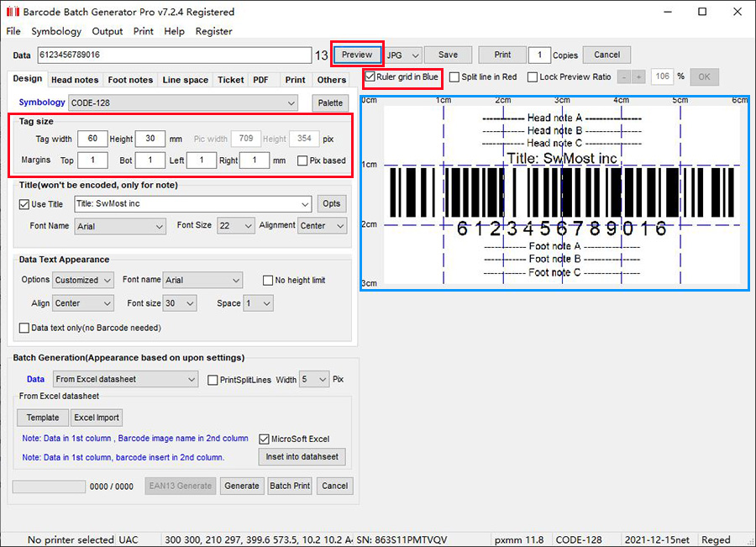Enable PrintSplitLines checkbox
The image size is (756, 547).
(x=213, y=380)
